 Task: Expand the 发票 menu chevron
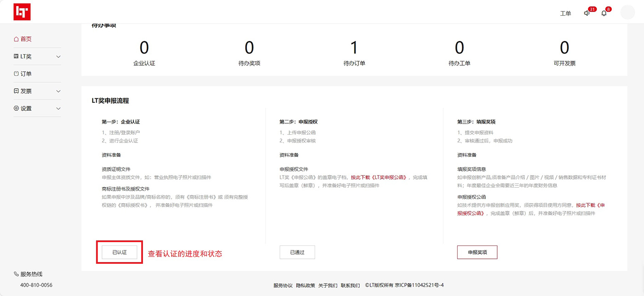(x=58, y=91)
